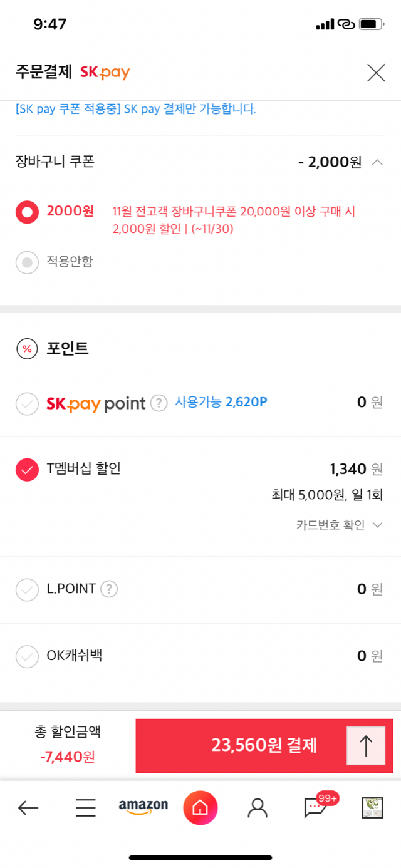
Task: Enable the SK pay point checkbox
Action: pos(27,404)
